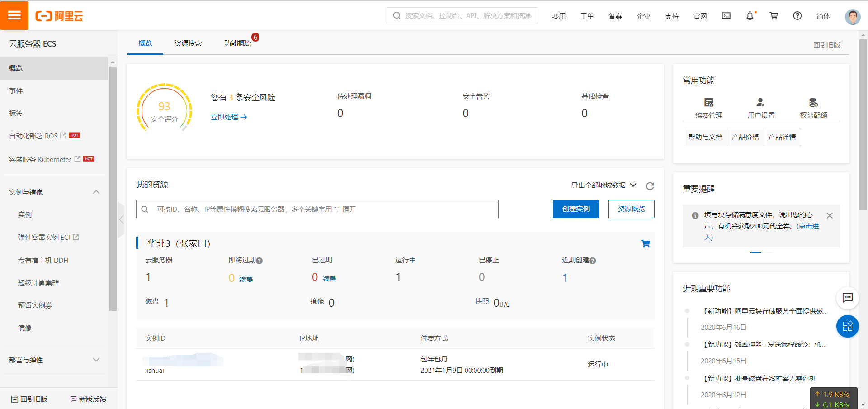Open the help question-mark icon

(797, 15)
